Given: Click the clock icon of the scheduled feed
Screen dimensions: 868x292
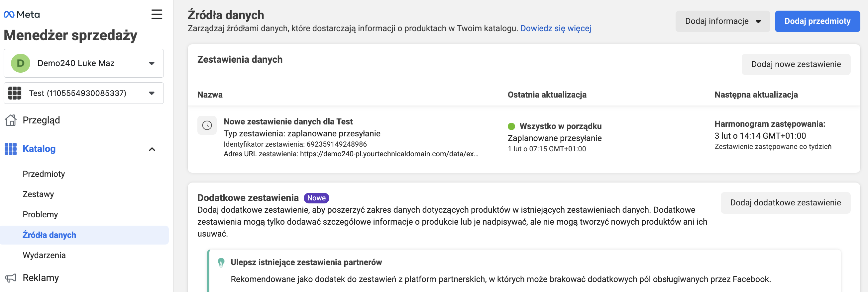Looking at the screenshot, I should [x=207, y=125].
